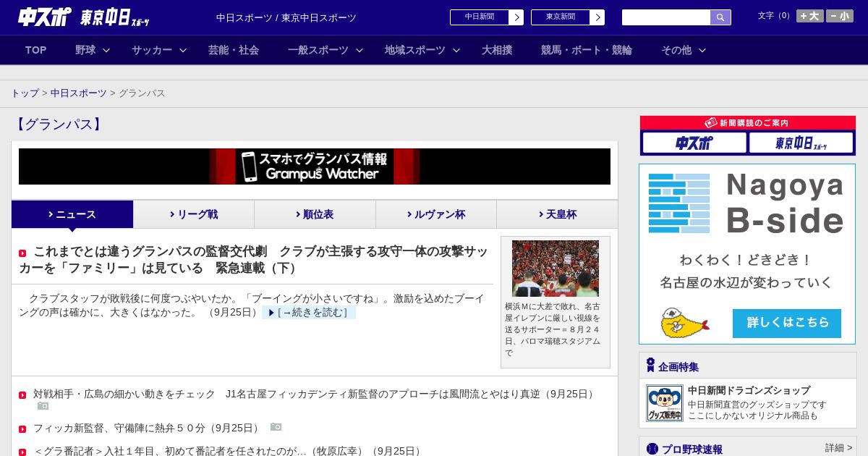Click 詳細 link next to プロ野球速報
This screenshot has width=868, height=456.
pyautogui.click(x=839, y=448)
